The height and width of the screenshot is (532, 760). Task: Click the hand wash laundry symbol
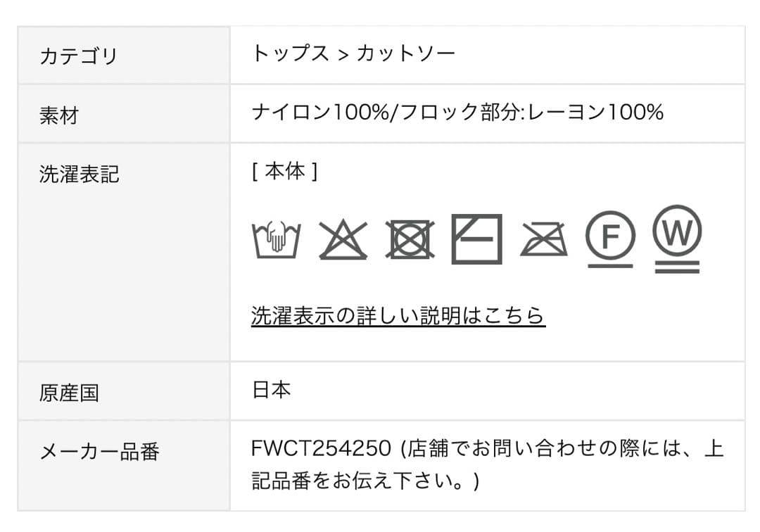click(276, 239)
